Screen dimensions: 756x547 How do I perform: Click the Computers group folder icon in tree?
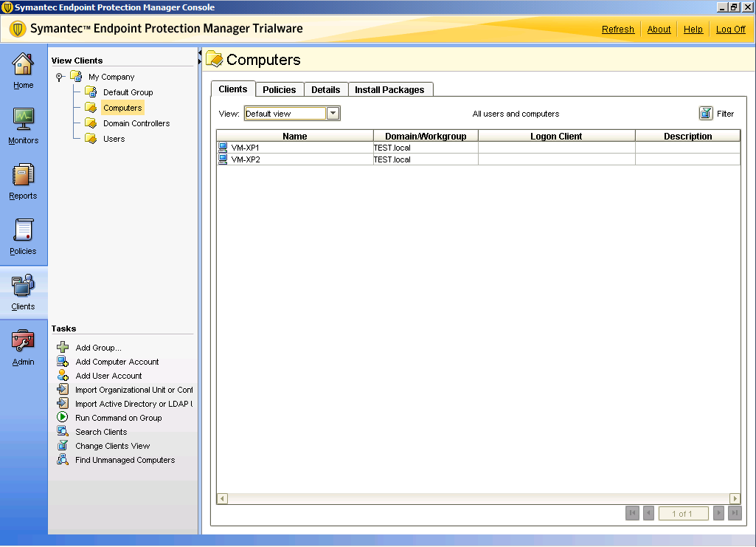point(91,107)
